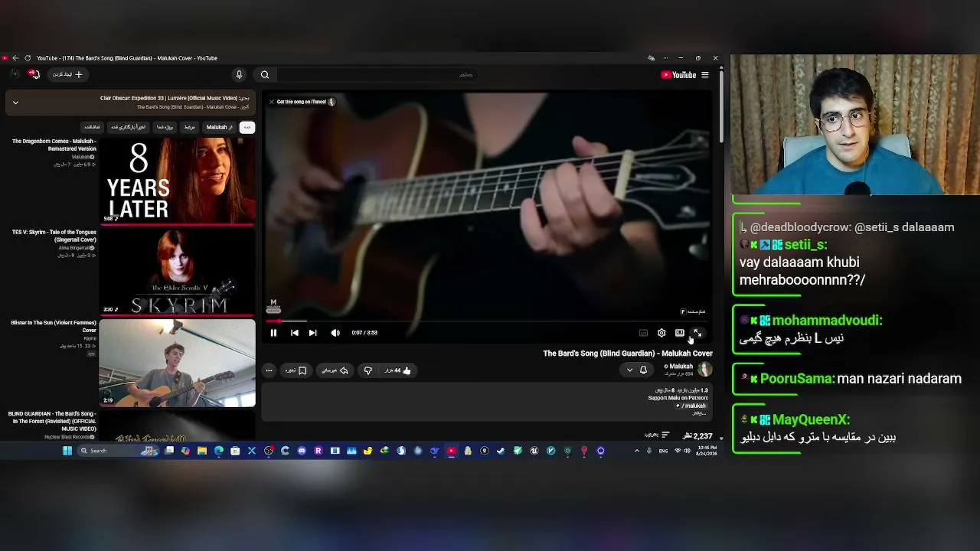The image size is (980, 551).
Task: Open 'TES V: Skyrim - Tale of the Tongues' title
Action: pos(54,236)
